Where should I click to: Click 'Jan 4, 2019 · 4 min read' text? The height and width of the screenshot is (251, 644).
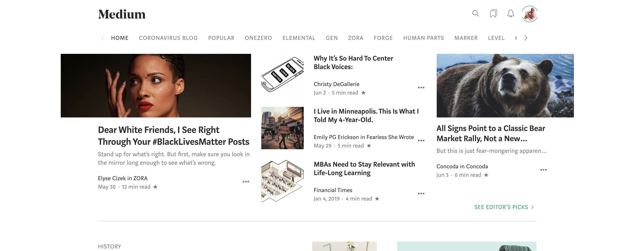343,199
